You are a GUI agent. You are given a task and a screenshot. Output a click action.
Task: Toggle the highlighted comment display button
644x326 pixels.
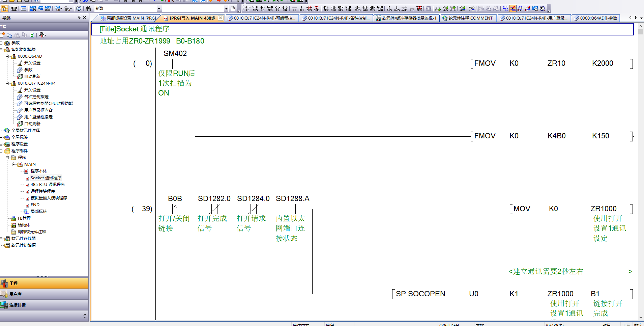click(x=513, y=9)
